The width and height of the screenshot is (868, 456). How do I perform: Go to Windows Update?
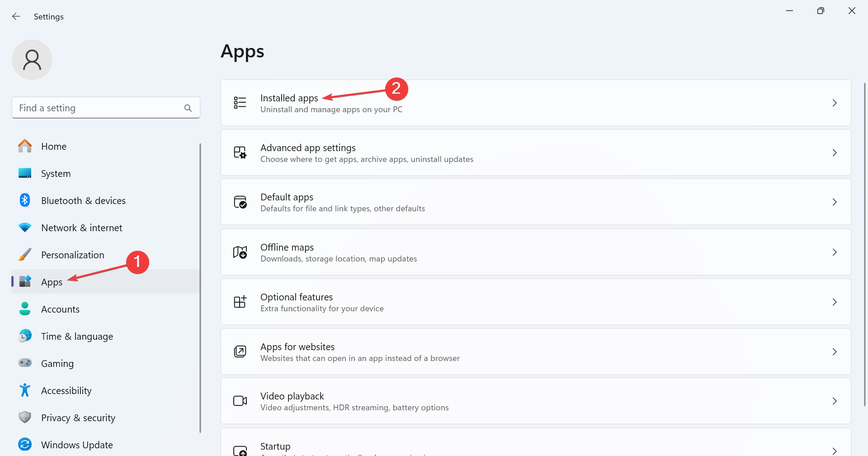[105, 445]
